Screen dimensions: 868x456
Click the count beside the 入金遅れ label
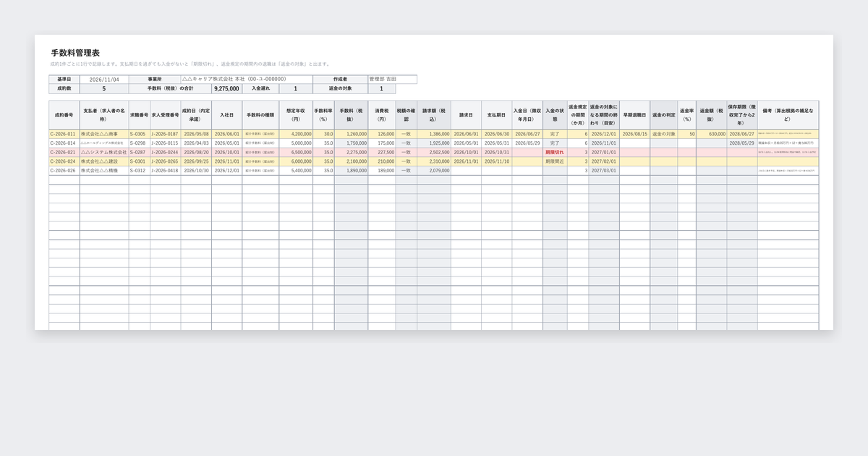click(296, 88)
